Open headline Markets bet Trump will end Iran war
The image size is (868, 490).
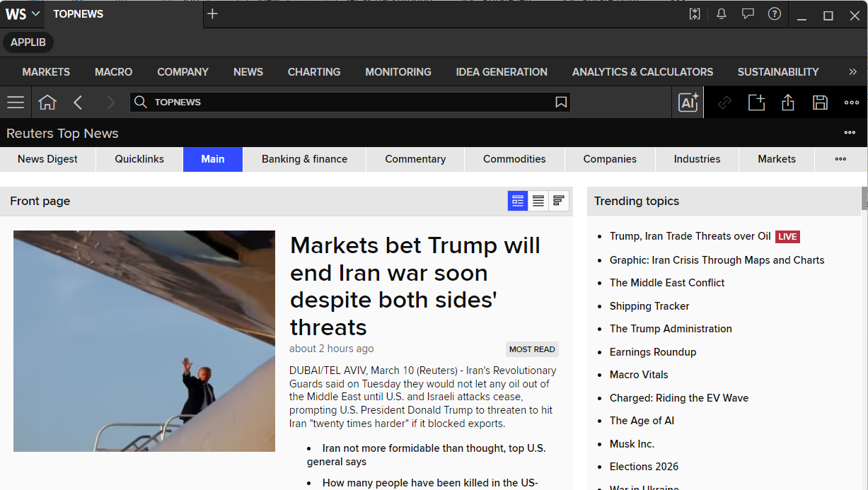[415, 286]
